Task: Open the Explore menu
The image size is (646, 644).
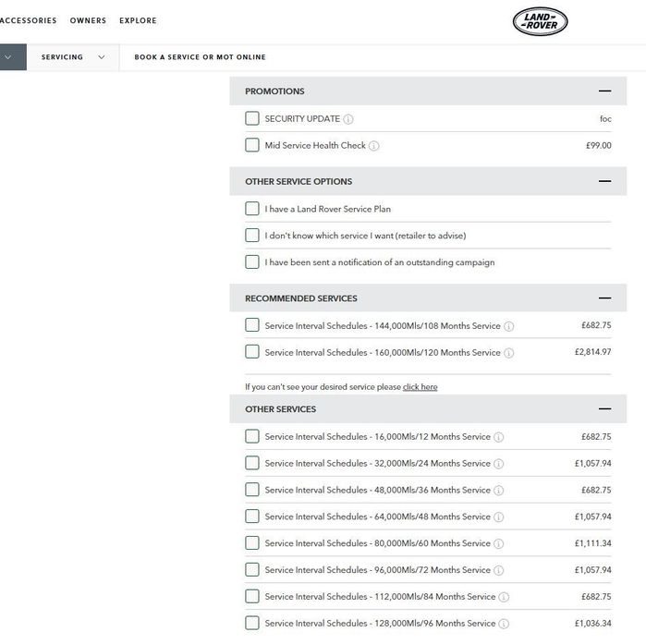Action: (x=138, y=20)
